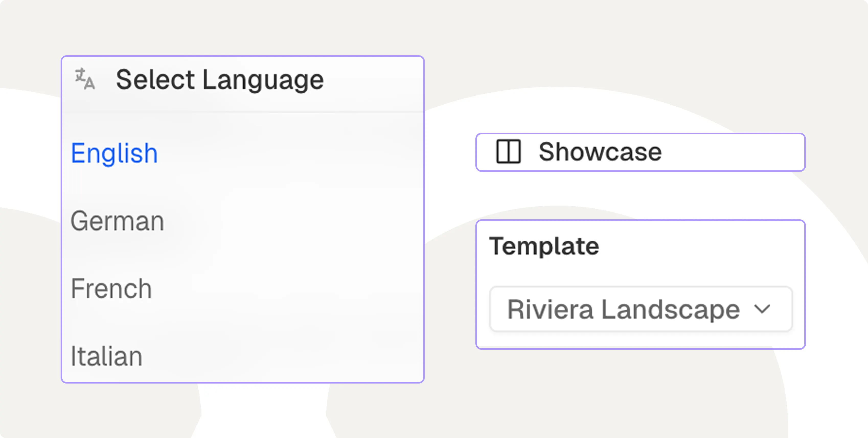Click the Select Language header text
The height and width of the screenshot is (438, 868).
point(220,80)
